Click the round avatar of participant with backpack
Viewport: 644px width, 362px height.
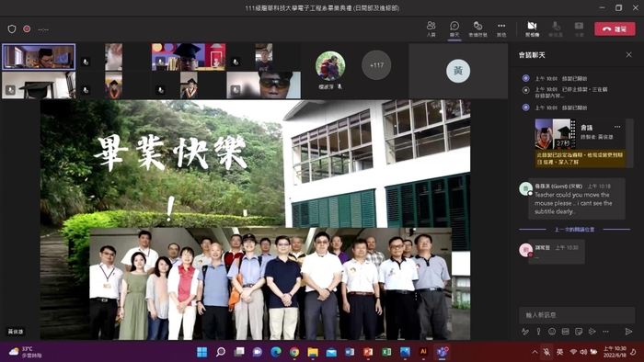(x=330, y=65)
